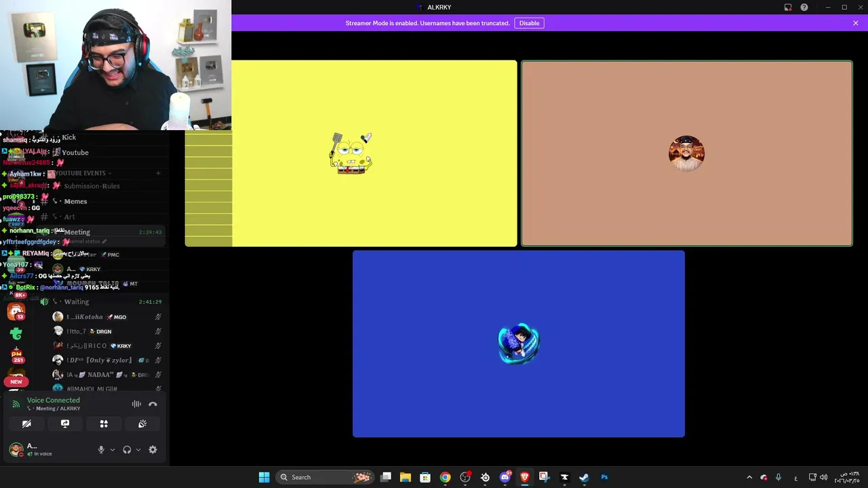Open Discord from the taskbar
This screenshot has width=868, height=488.
[x=505, y=477]
